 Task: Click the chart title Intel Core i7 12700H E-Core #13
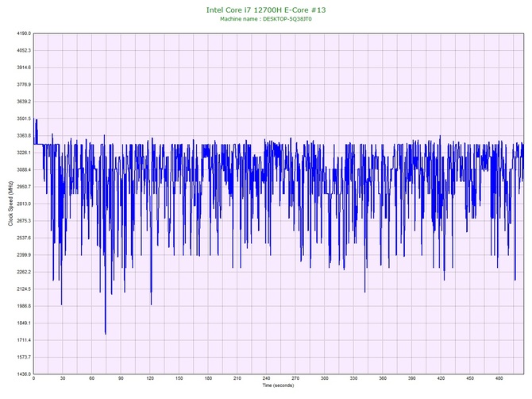pos(266,10)
